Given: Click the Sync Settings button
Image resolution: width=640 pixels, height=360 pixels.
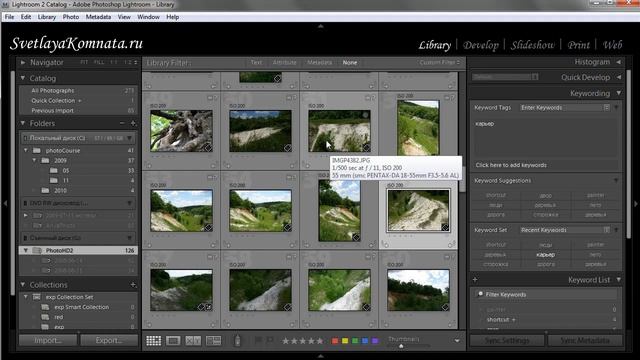Looking at the screenshot, I should click(x=507, y=340).
